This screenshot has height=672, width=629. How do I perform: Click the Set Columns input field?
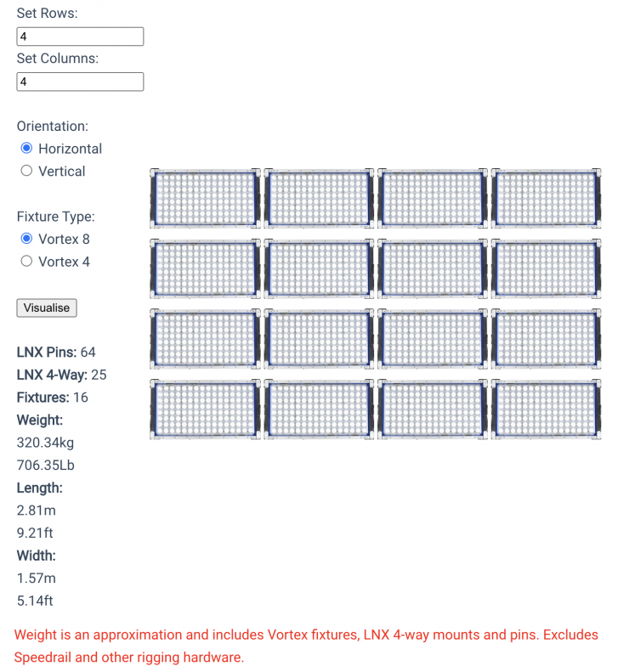(x=80, y=82)
